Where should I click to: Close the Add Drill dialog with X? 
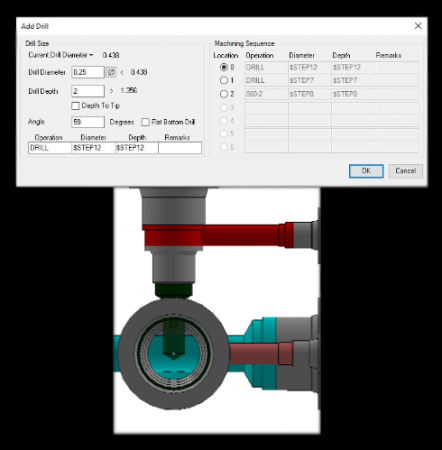click(418, 26)
